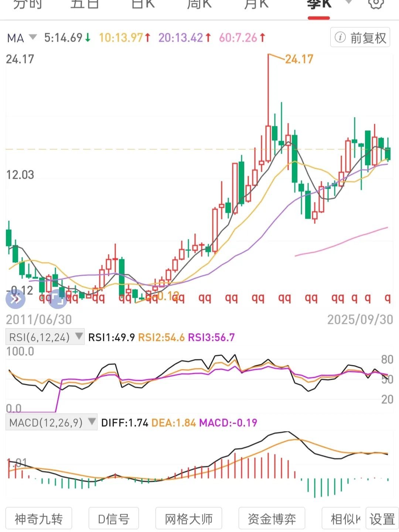399x532 pixels.
Task: Tap the rightmost red q marker on chart
Action: pyautogui.click(x=387, y=298)
